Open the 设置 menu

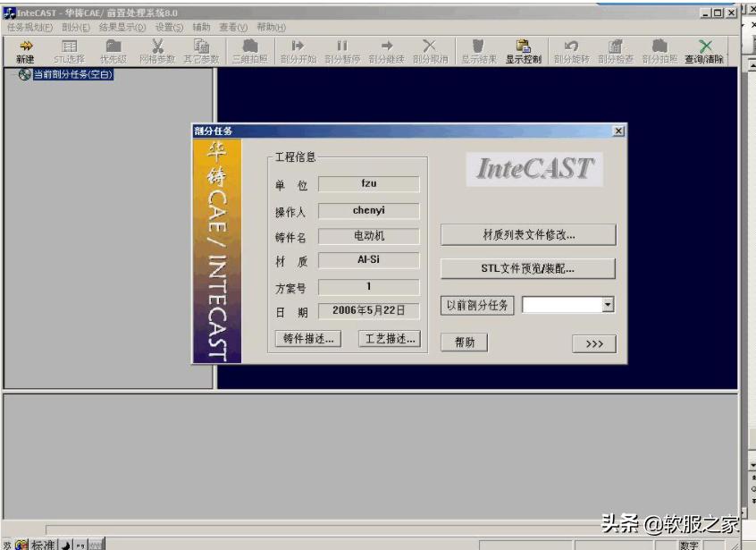(x=169, y=27)
